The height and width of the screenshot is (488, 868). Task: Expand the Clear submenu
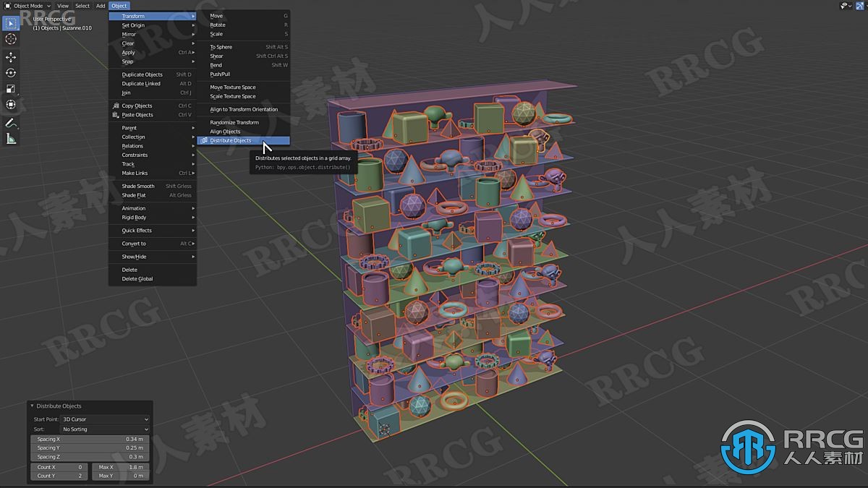153,43
